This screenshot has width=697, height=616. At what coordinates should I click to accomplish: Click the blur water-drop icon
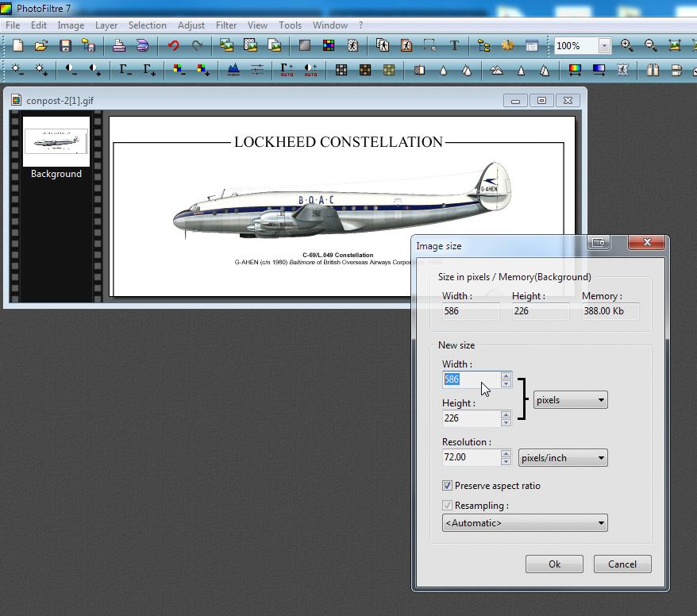tap(443, 70)
